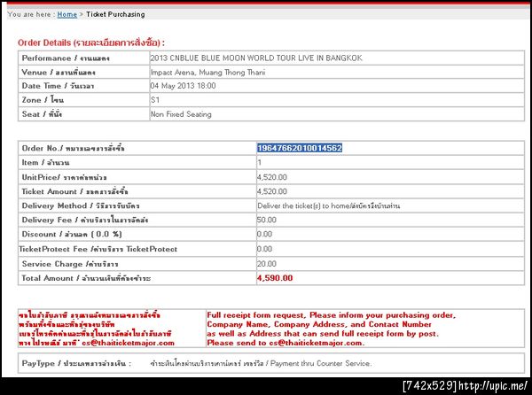Click the Service Charge value 20.00
532x395 pixels.
click(267, 264)
